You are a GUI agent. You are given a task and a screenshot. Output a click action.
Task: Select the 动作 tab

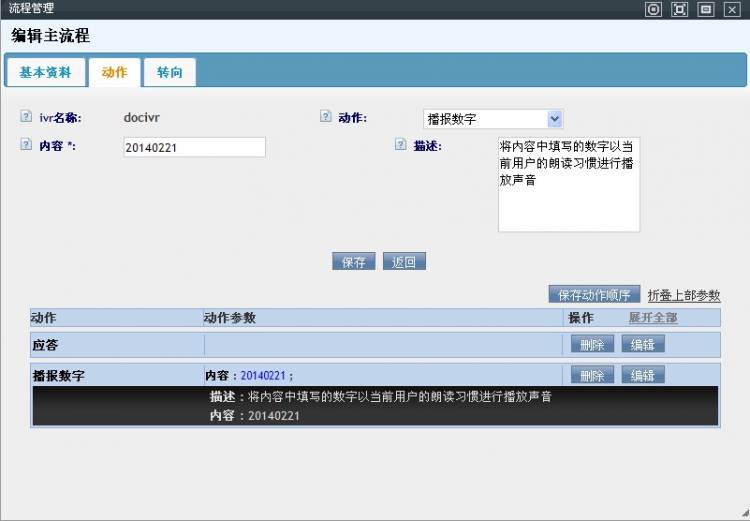point(115,73)
